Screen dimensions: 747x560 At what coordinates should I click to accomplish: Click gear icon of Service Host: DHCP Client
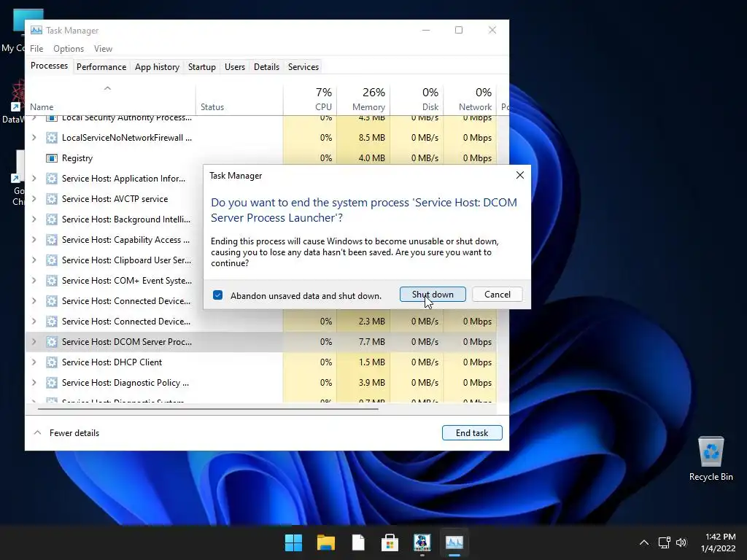point(52,362)
